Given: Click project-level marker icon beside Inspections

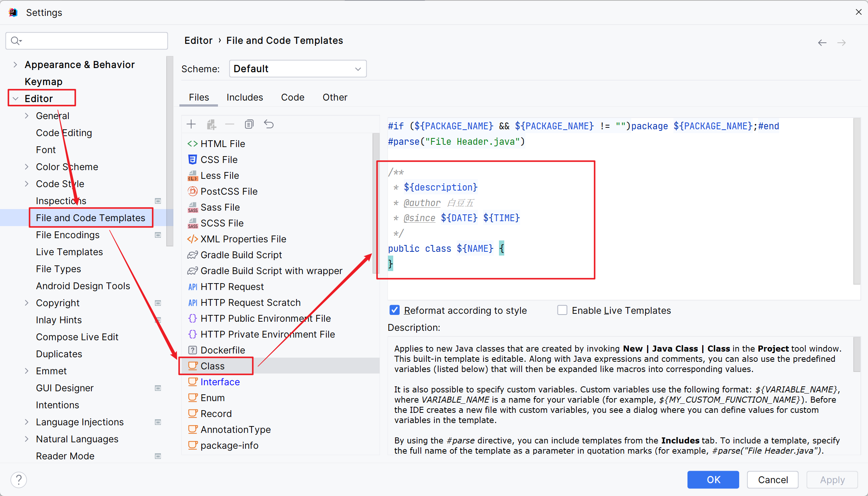Looking at the screenshot, I should [158, 201].
